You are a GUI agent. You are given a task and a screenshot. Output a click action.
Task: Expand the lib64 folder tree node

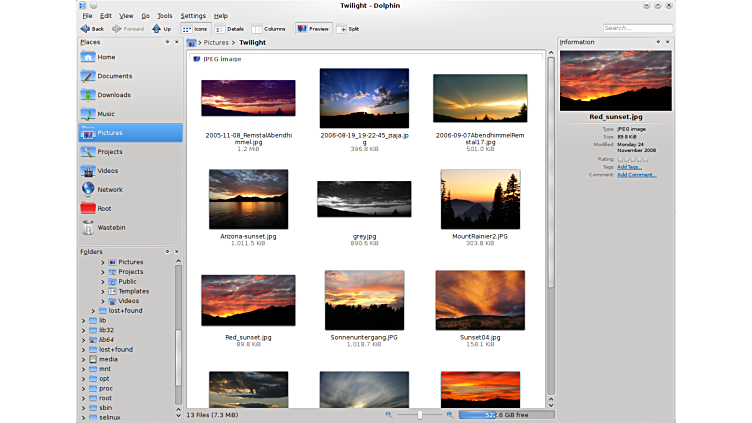pyautogui.click(x=82, y=339)
